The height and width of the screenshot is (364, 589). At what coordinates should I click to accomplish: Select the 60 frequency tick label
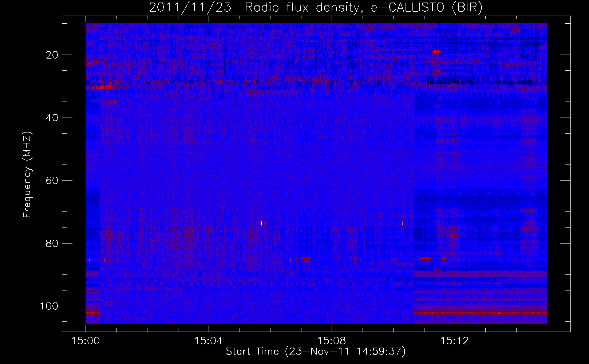(52, 181)
